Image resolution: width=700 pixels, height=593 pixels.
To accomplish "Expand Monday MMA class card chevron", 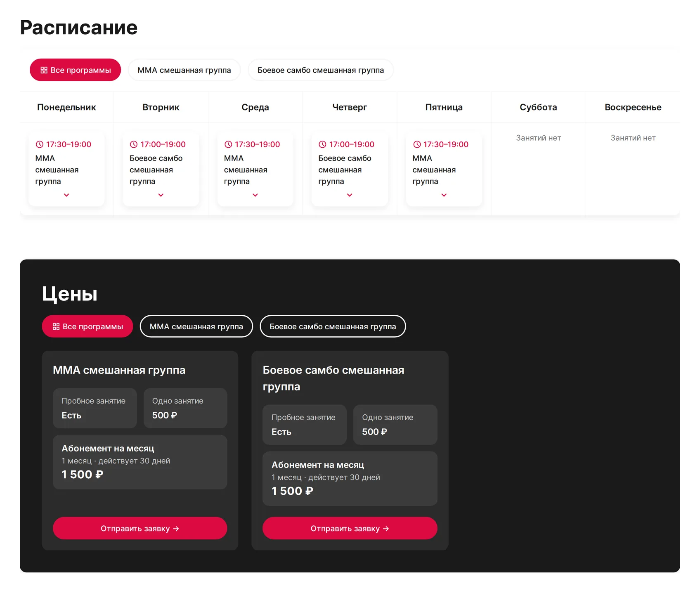I will (x=66, y=195).
